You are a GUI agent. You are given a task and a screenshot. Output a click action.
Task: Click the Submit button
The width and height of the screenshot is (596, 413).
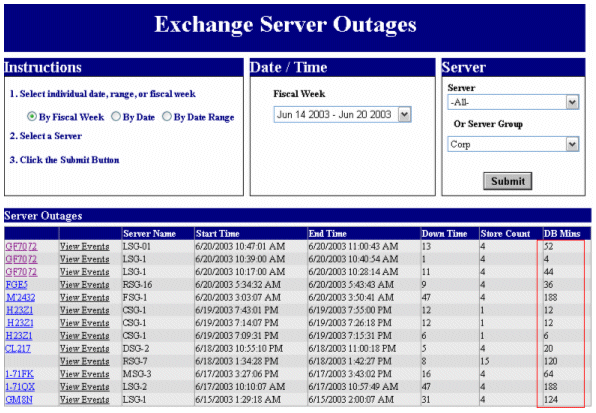click(507, 181)
